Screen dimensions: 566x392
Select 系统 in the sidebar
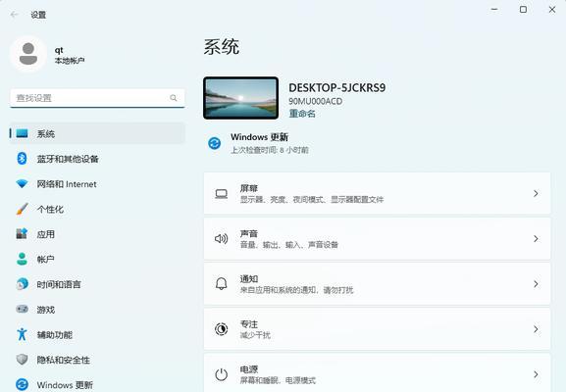click(x=97, y=133)
